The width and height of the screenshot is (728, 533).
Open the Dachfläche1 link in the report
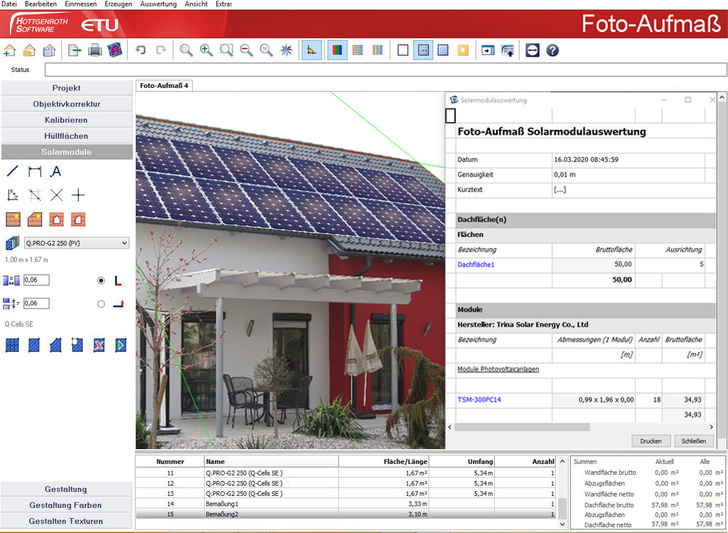477,264
